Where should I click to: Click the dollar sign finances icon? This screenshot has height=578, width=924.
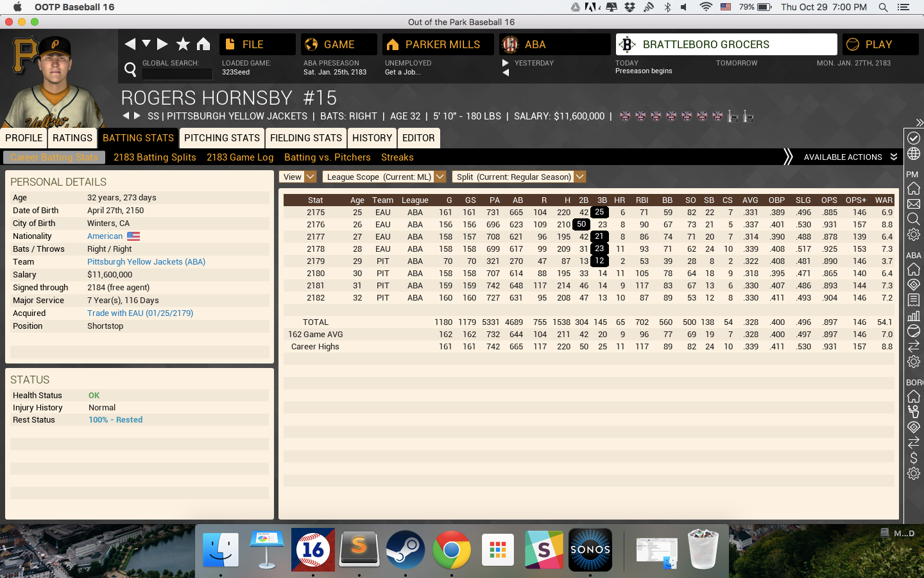pyautogui.click(x=914, y=459)
